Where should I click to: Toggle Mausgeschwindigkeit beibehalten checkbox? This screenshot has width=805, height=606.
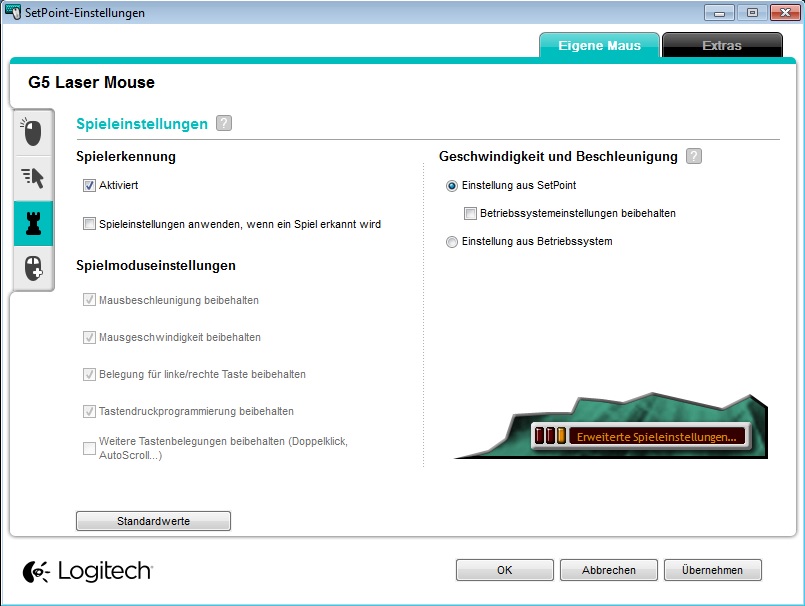point(89,337)
